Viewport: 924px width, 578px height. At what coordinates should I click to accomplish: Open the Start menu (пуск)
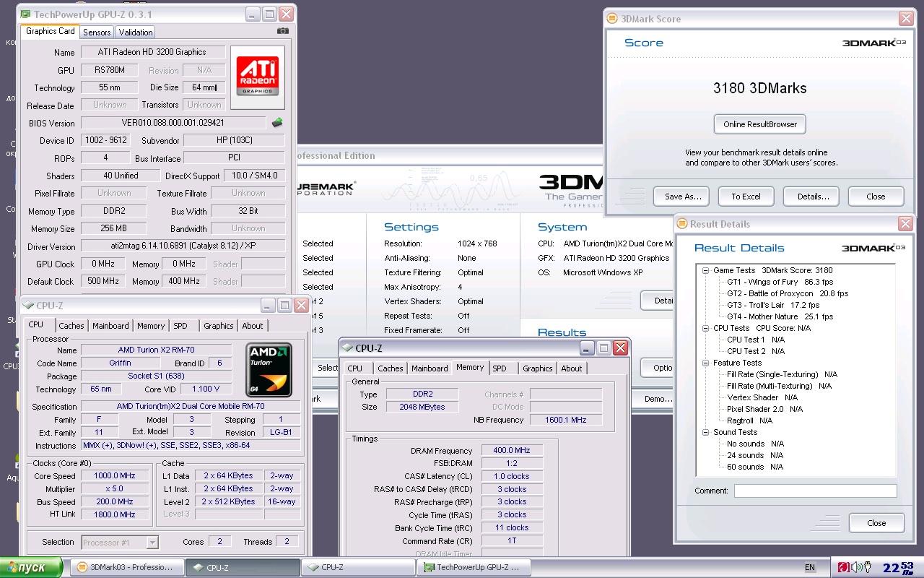coord(32,568)
